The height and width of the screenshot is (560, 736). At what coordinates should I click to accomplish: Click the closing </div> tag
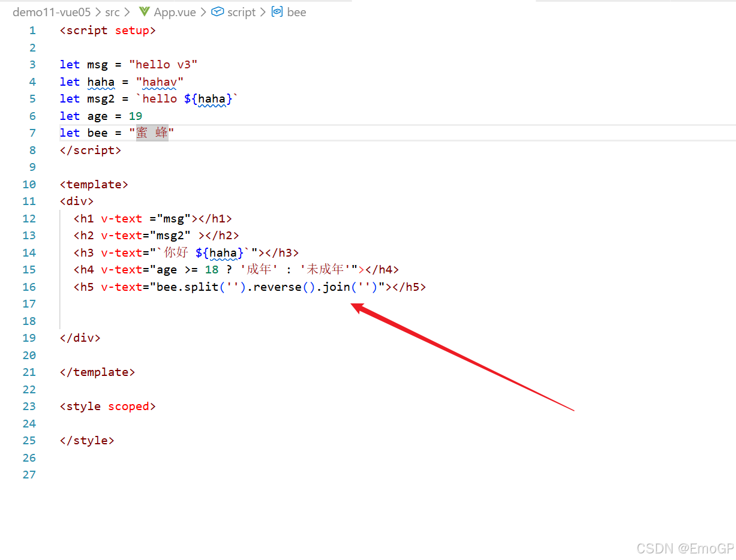point(80,338)
